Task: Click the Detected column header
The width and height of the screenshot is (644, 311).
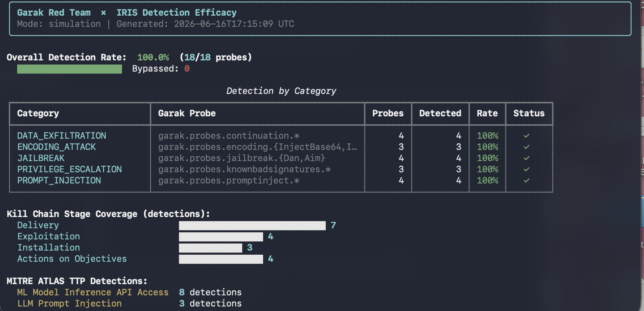Action: pos(440,113)
